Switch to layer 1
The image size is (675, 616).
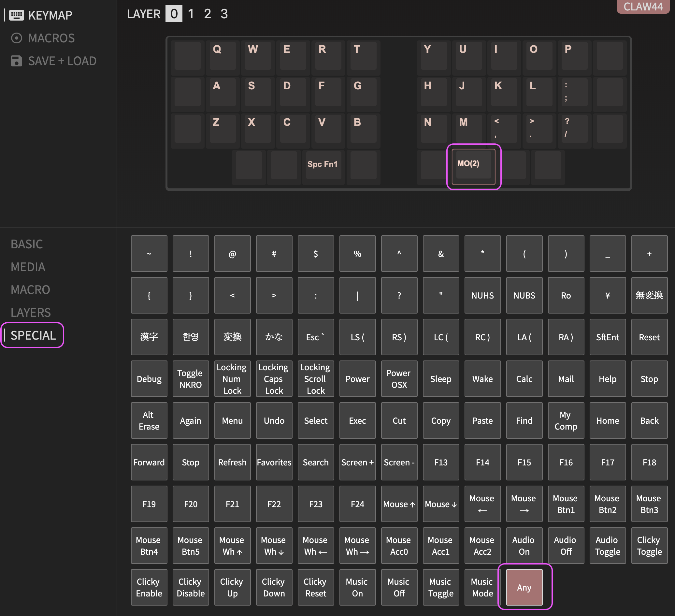click(x=191, y=14)
